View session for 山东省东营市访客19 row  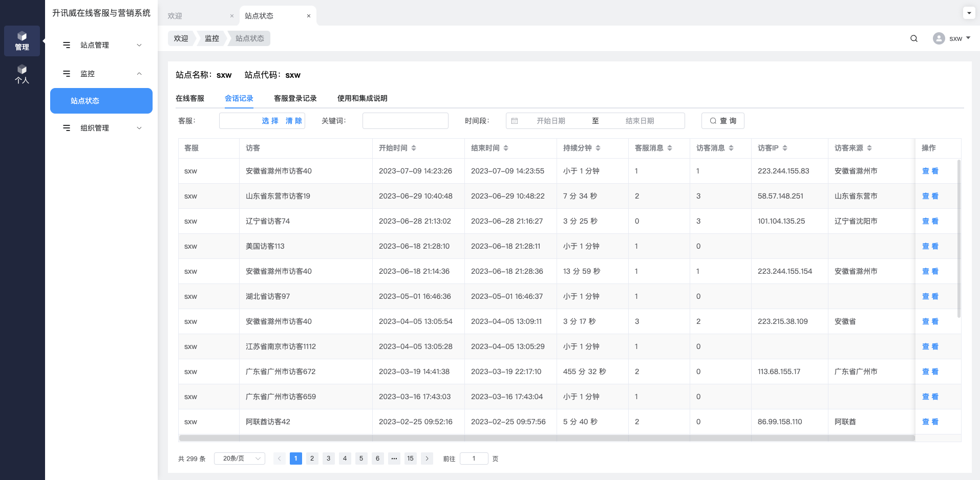930,196
